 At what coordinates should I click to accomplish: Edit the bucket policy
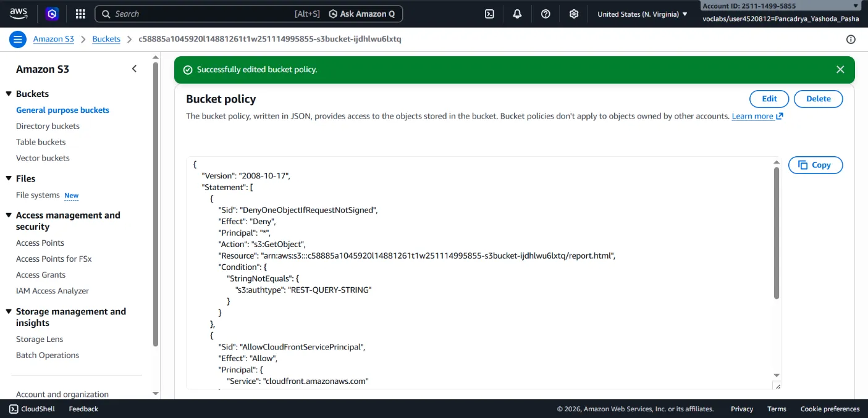769,99
